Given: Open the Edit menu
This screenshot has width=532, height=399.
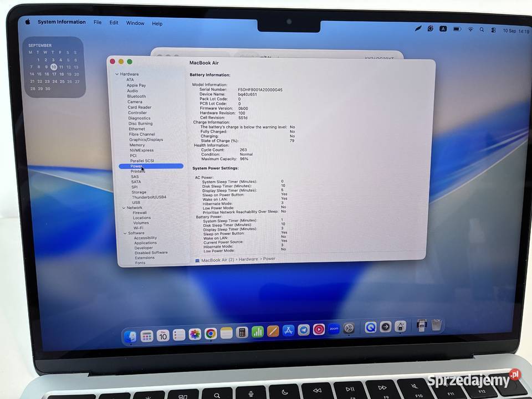Looking at the screenshot, I should point(114,23).
